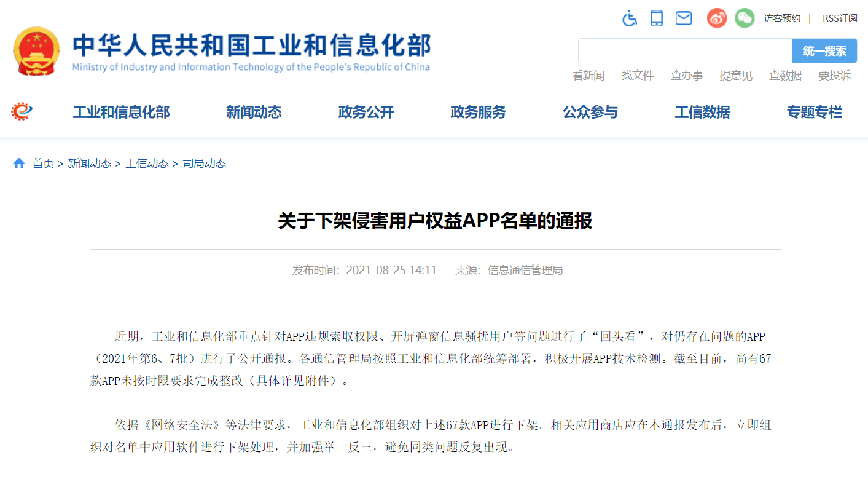The width and height of the screenshot is (868, 479).
Task: Choose the 找文件 search shortcut
Action: (x=638, y=76)
